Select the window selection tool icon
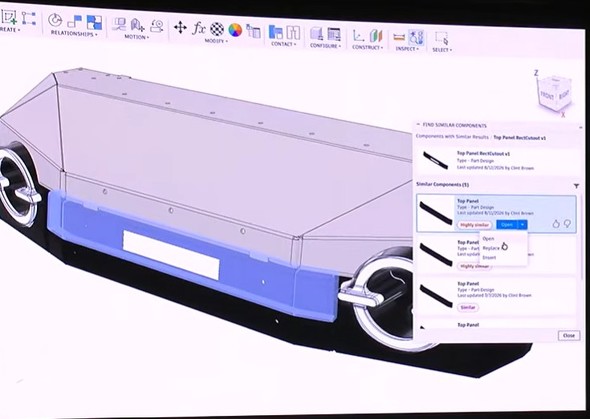590x419 pixels. click(x=442, y=39)
